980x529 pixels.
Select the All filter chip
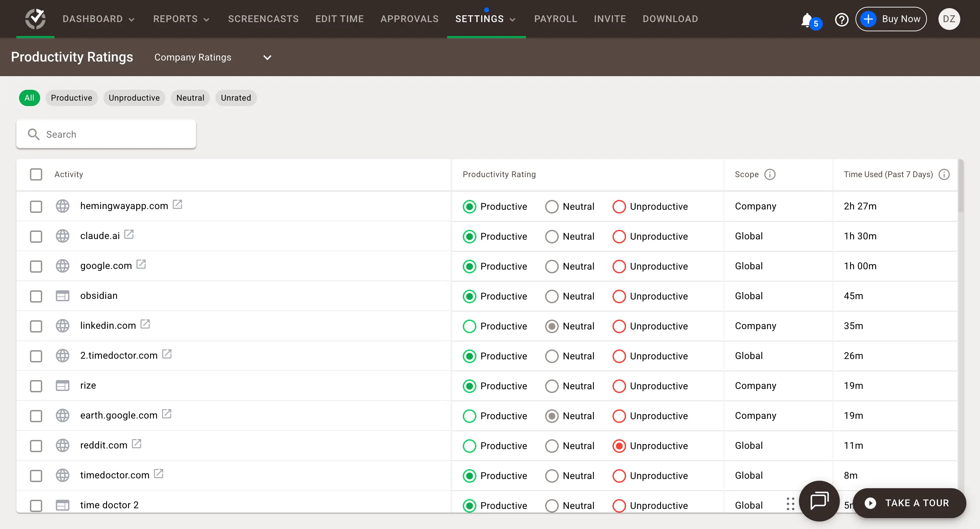click(x=29, y=98)
